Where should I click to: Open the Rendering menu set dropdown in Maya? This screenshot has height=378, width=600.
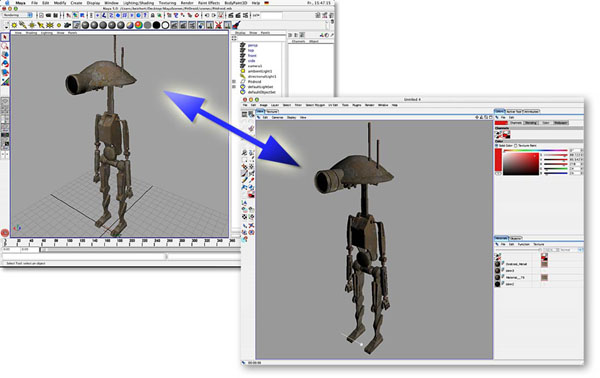(x=18, y=15)
